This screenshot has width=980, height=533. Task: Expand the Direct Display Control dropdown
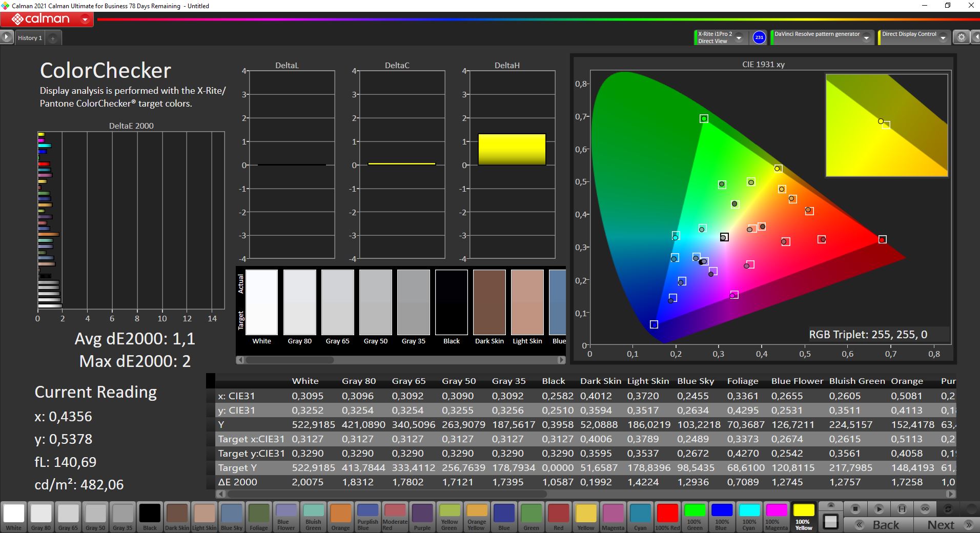pos(943,38)
